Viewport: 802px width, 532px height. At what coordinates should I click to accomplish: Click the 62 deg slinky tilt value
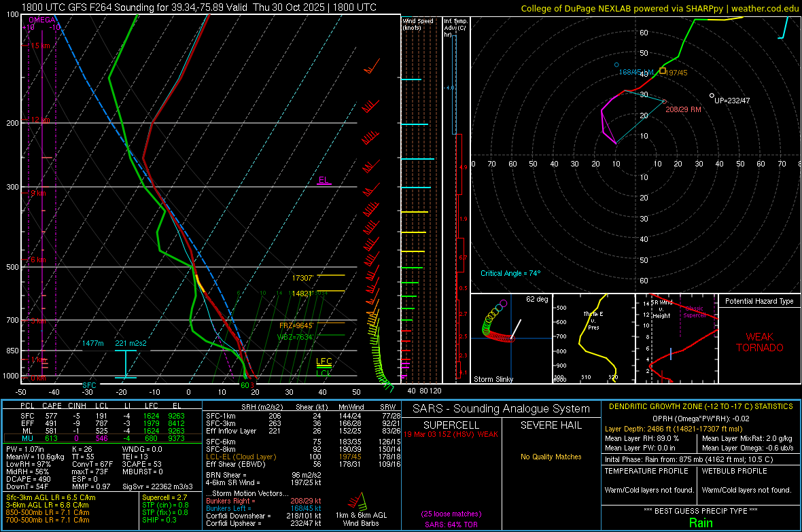(x=537, y=299)
